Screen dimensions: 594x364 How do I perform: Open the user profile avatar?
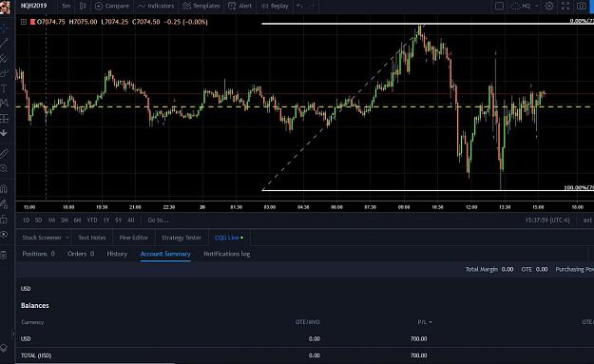(x=5, y=7)
